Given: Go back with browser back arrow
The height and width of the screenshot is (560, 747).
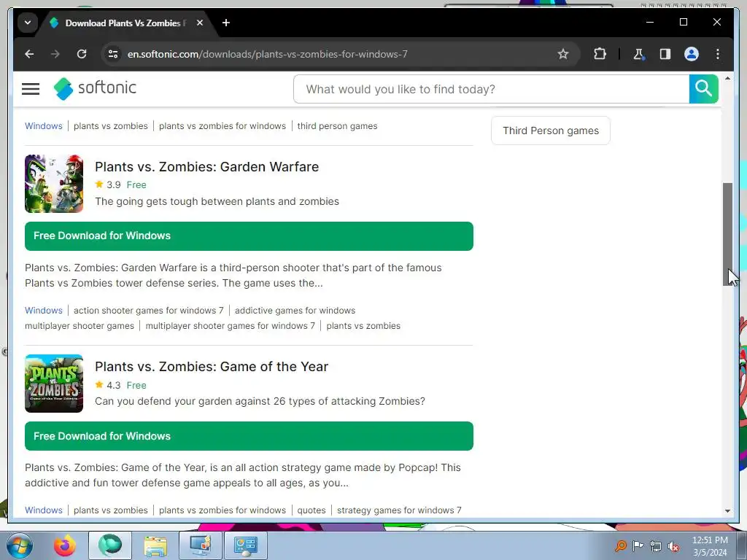Looking at the screenshot, I should click(29, 54).
